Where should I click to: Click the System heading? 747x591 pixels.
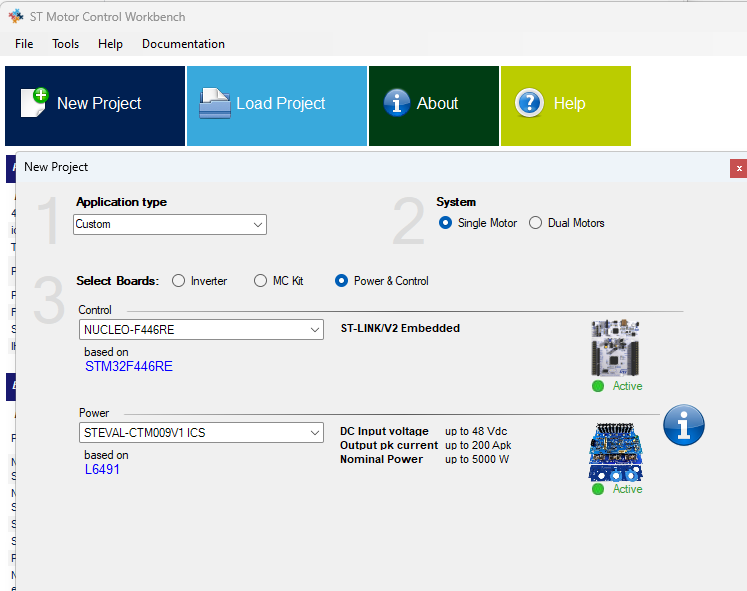pyautogui.click(x=456, y=202)
